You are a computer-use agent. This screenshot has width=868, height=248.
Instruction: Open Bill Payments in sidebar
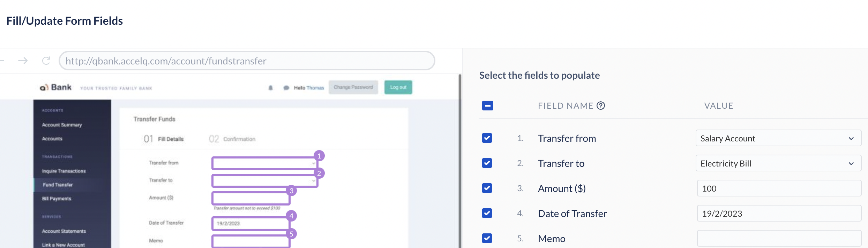[57, 199]
